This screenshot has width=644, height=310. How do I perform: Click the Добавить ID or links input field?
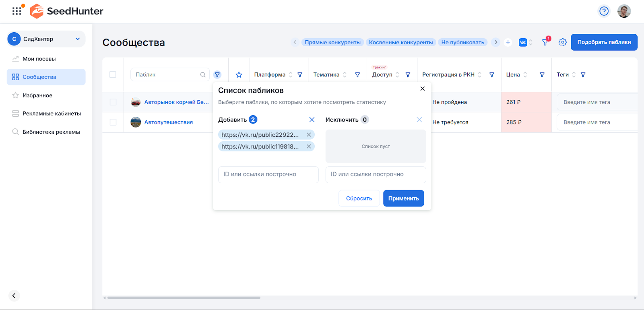click(268, 174)
